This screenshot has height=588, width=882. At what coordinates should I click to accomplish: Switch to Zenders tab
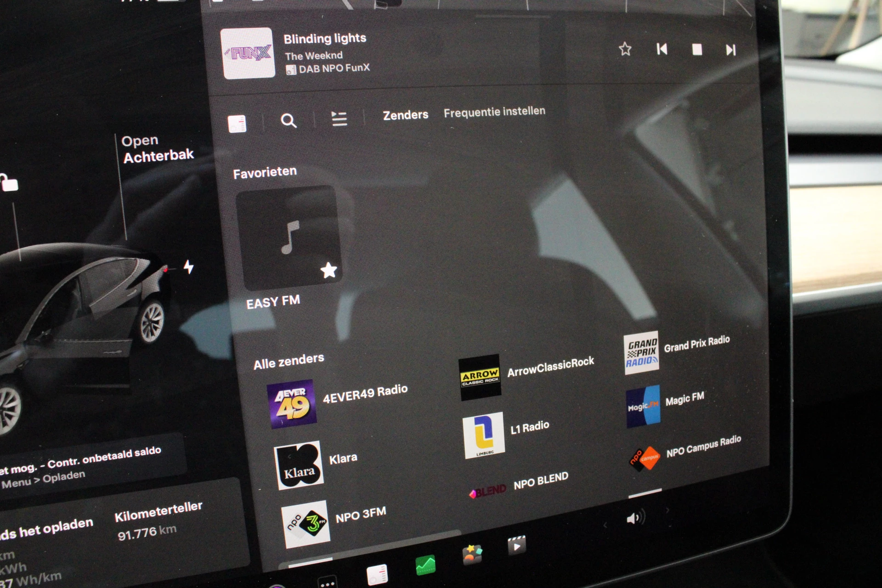(406, 115)
